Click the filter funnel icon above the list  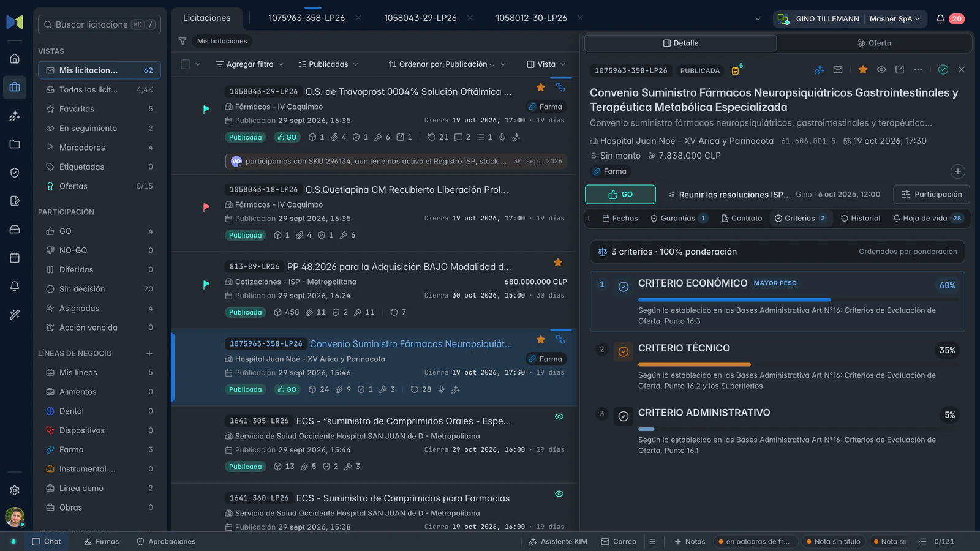click(183, 41)
